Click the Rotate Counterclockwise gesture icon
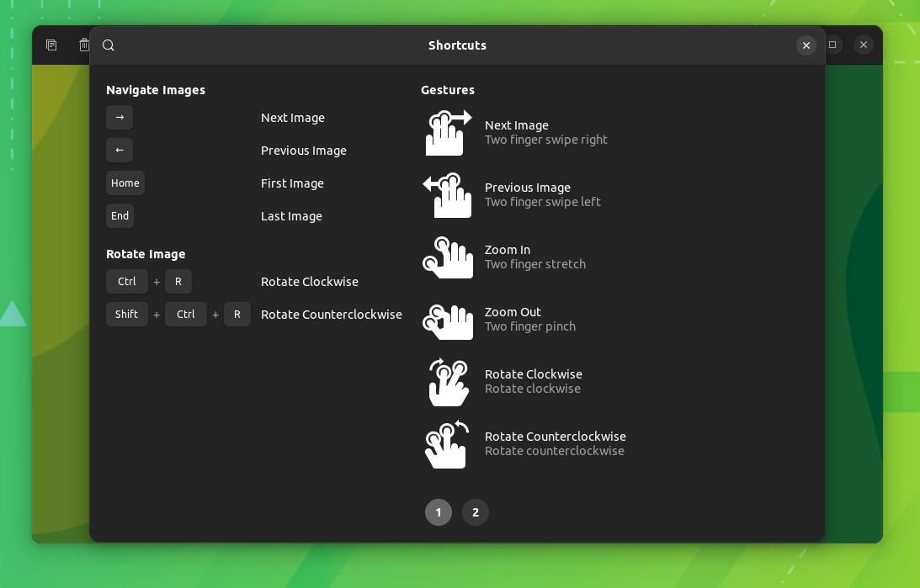Screen dimensions: 920x588 (x=445, y=444)
